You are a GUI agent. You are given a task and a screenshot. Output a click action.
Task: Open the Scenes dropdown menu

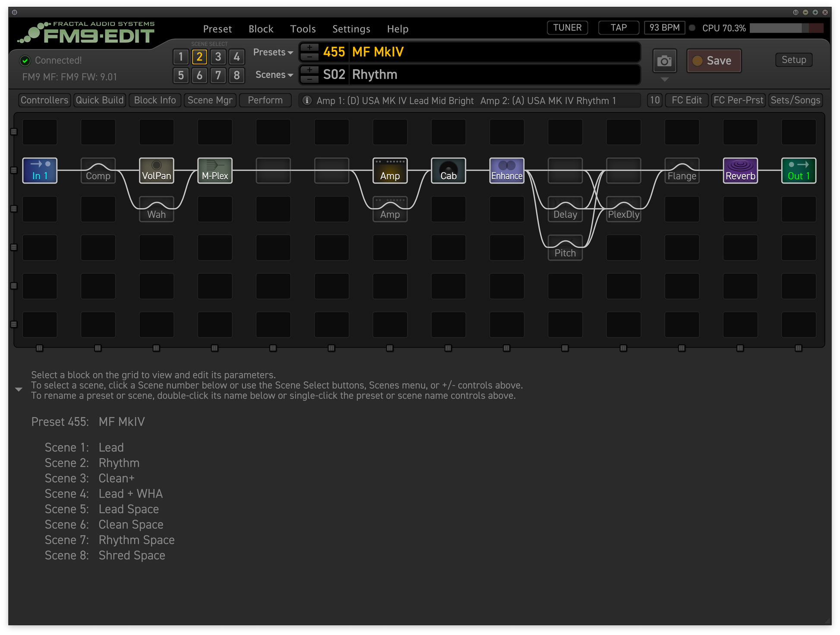tap(274, 75)
